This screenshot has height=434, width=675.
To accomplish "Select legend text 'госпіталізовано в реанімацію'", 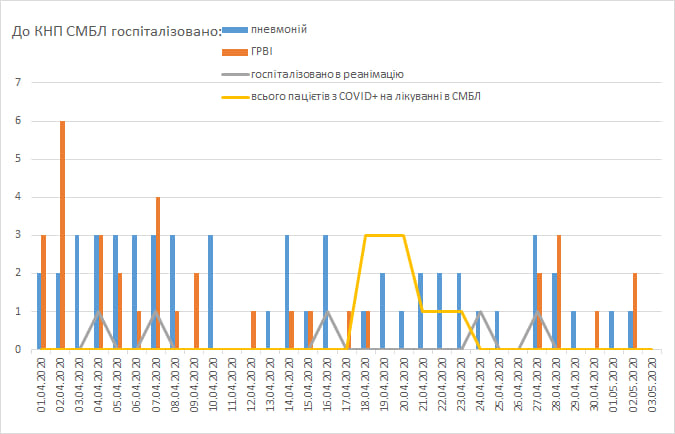I will (327, 74).
